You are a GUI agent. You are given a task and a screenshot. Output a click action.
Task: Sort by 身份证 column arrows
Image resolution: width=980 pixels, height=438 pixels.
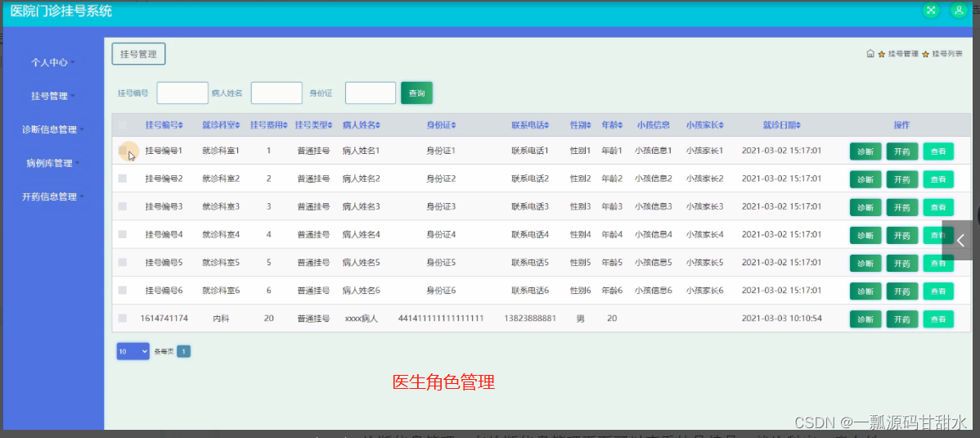click(x=453, y=125)
